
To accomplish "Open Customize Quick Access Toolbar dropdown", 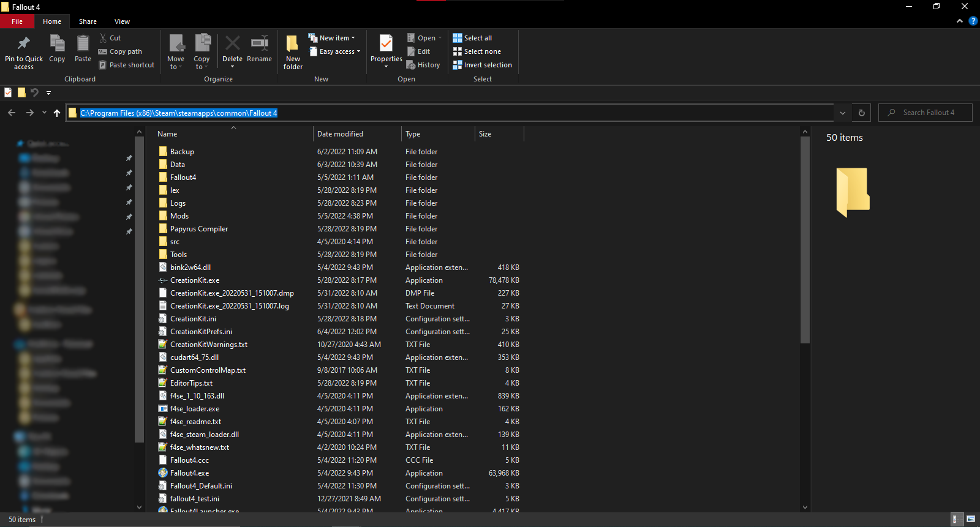I will pyautogui.click(x=48, y=93).
